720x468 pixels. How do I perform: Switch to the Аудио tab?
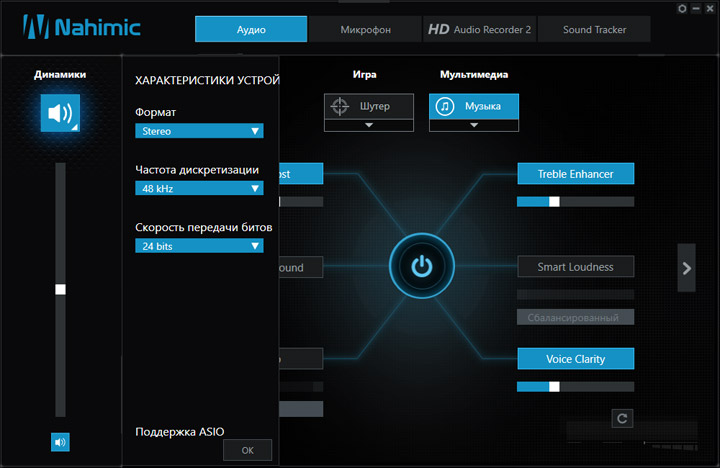coord(251,29)
